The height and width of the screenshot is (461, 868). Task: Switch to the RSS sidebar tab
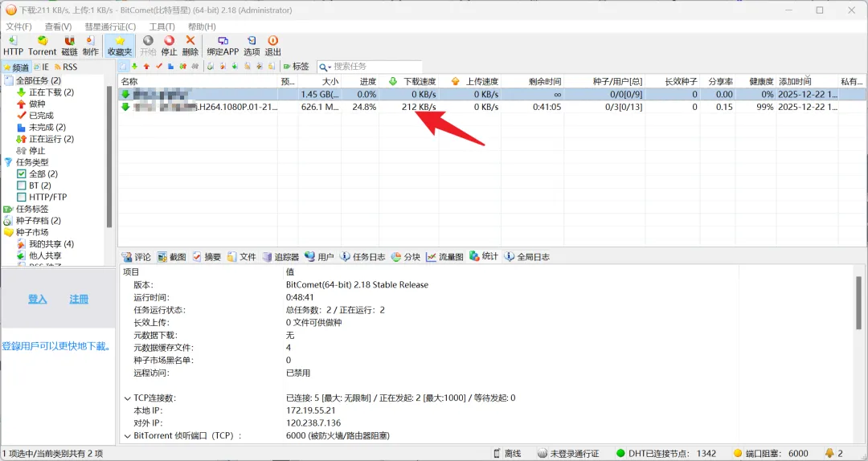(x=65, y=67)
